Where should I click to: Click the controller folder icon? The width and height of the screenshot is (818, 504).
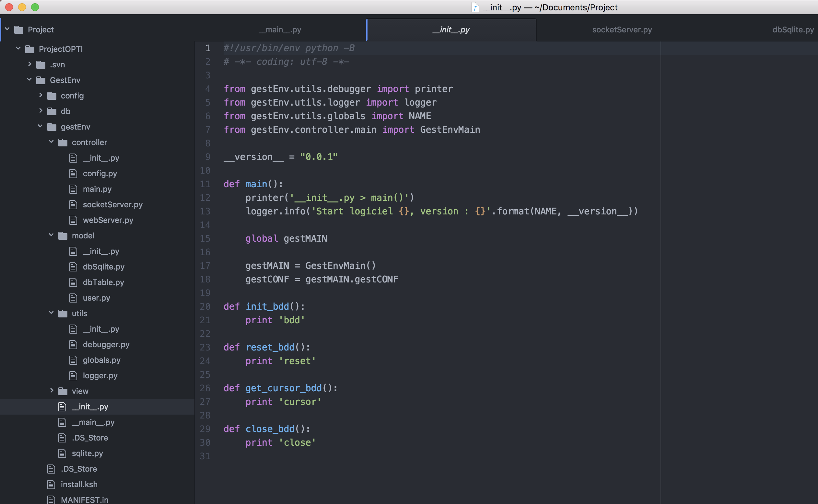point(63,143)
